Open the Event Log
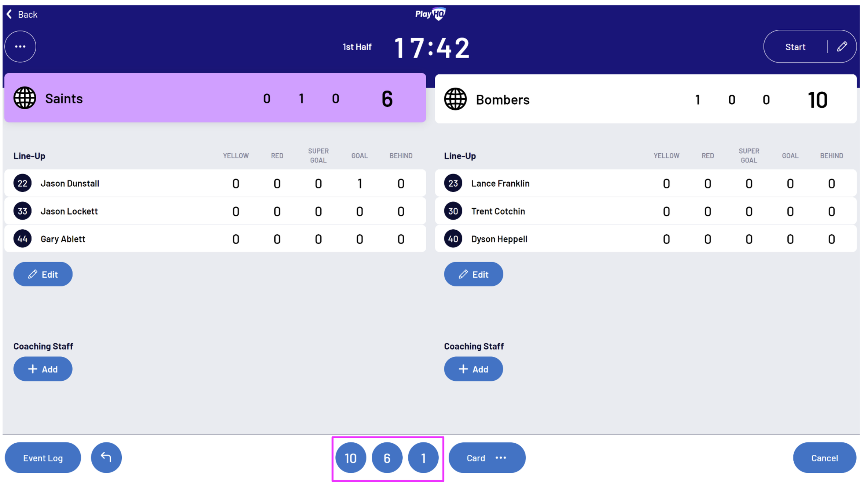 tap(43, 458)
